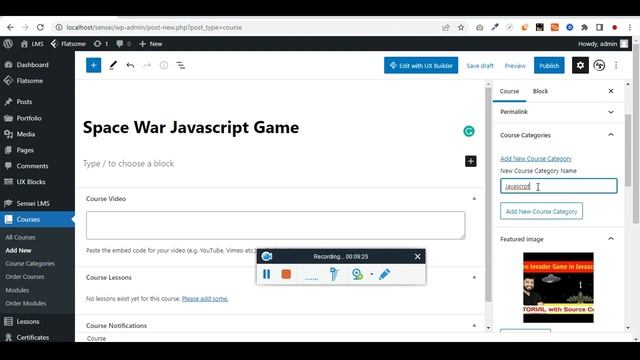Click the featured image thumbnail
The image size is (640, 360).
[558, 287]
